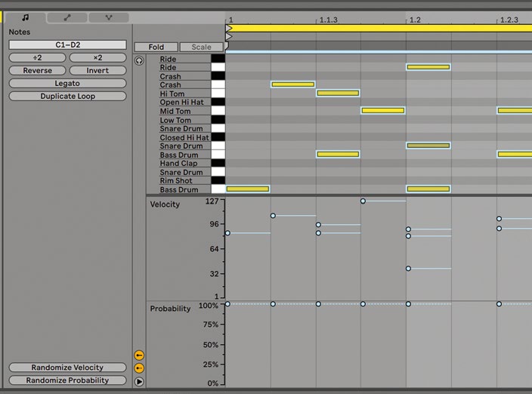Select the Low Tom pad row
532x394 pixels.
pyautogui.click(x=185, y=120)
